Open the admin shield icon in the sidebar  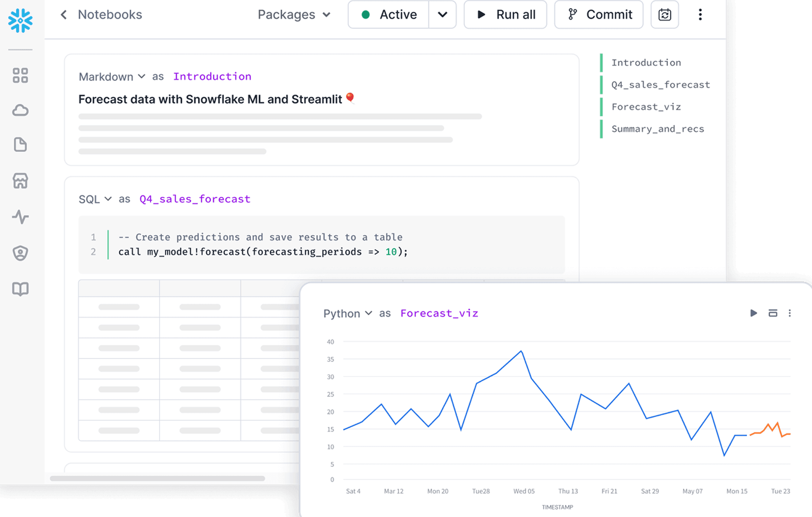[x=20, y=253]
